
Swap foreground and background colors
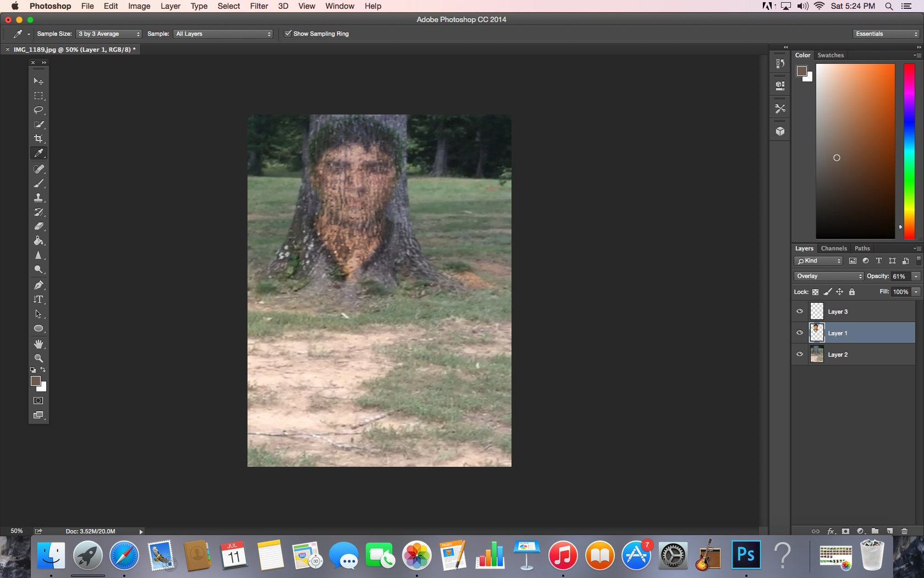tap(43, 369)
